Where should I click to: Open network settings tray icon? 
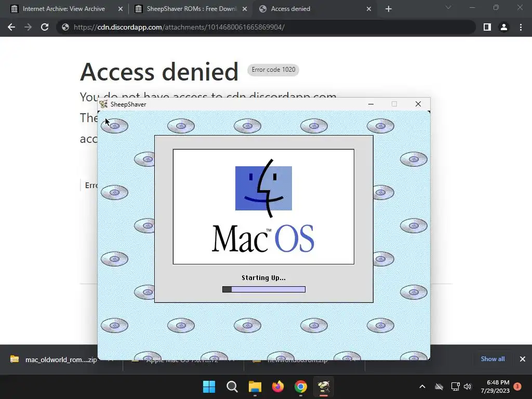tap(455, 387)
